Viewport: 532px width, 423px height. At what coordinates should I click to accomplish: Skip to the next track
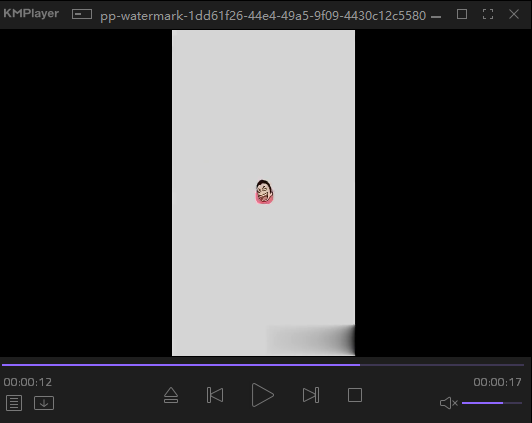(x=311, y=395)
